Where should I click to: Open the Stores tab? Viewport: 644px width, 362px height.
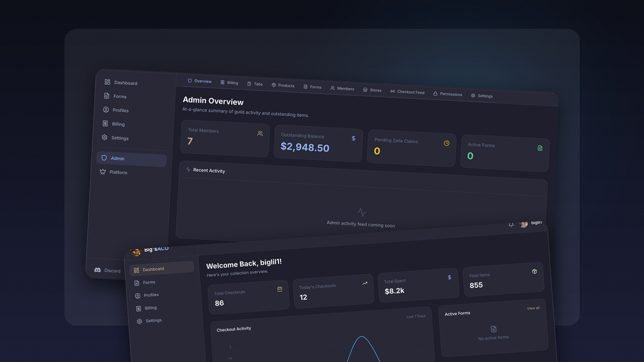(372, 90)
